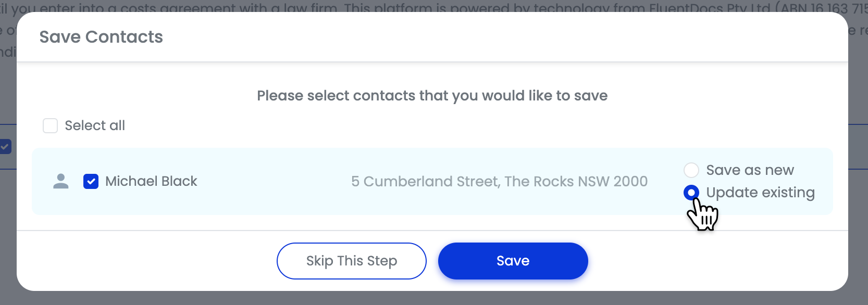868x305 pixels.
Task: Click the 'Please select contacts' instruction text
Action: click(x=432, y=96)
